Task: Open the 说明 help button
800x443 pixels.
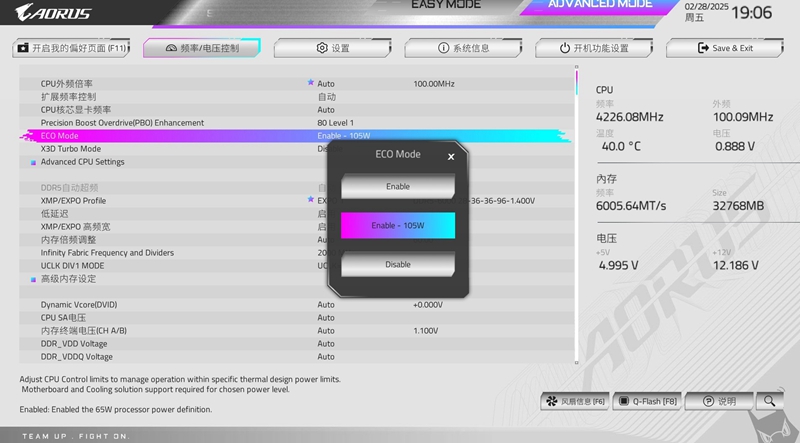Action: [718, 401]
